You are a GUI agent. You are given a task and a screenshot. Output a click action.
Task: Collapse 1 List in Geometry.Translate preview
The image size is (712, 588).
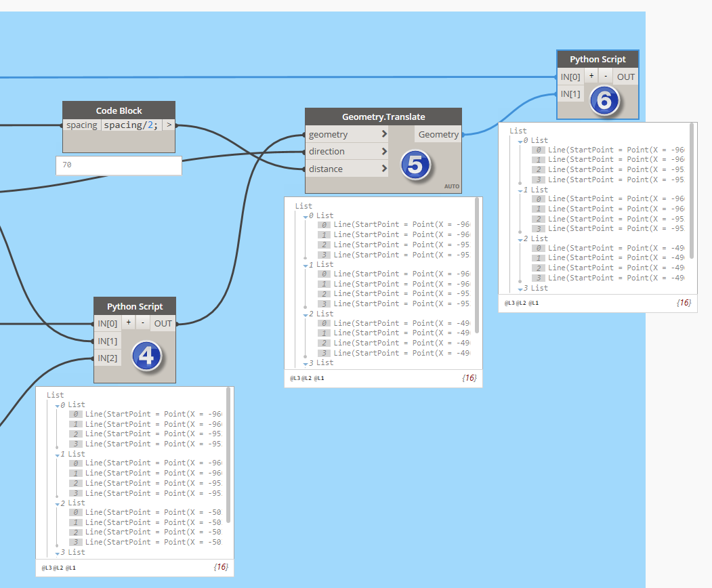tap(305, 266)
